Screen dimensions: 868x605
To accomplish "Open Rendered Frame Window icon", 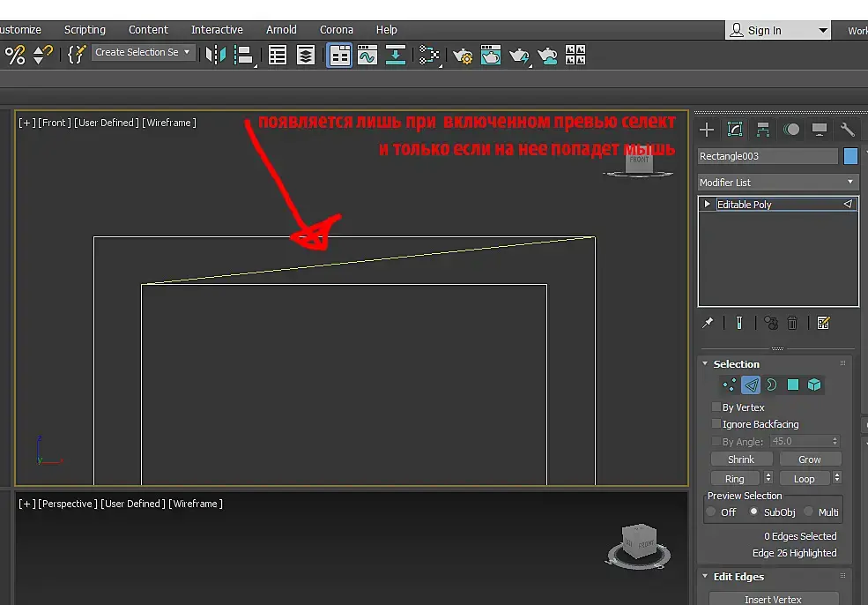I will (x=491, y=55).
